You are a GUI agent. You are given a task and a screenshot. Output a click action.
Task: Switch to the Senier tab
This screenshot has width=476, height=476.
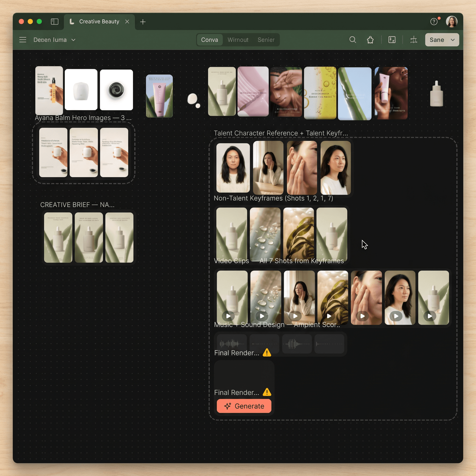click(266, 40)
